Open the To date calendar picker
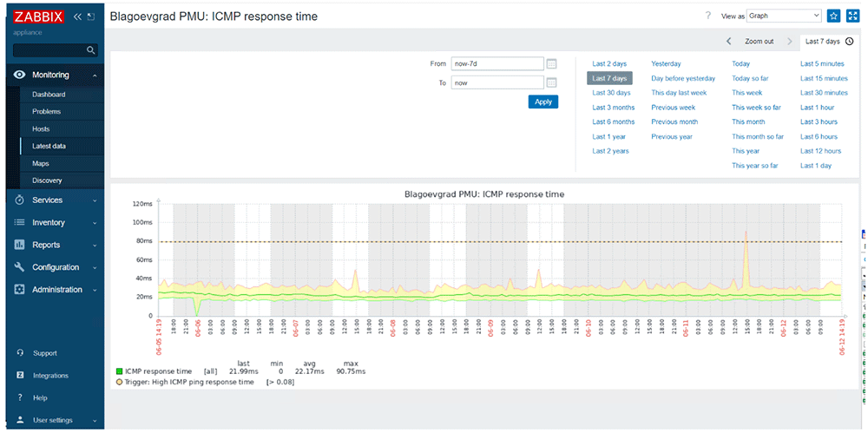 pos(551,82)
